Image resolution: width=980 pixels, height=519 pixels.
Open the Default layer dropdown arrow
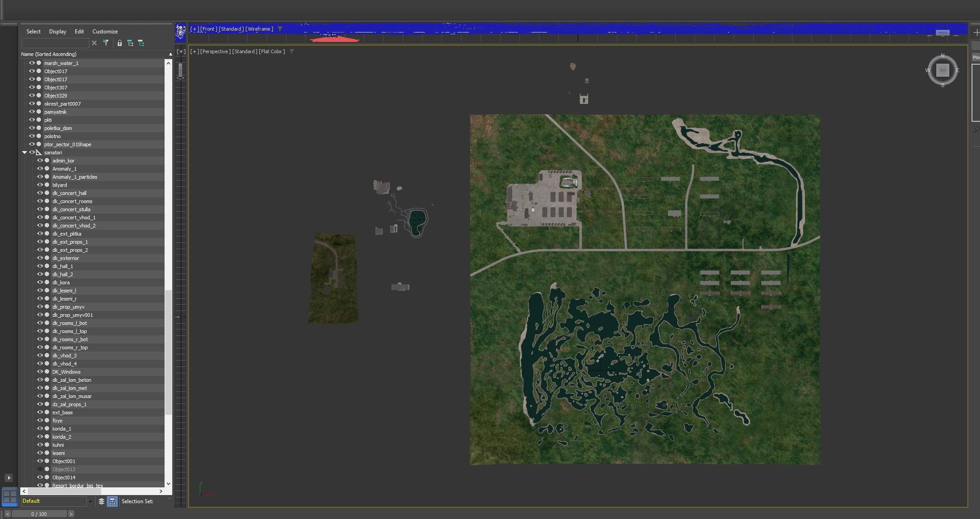click(x=90, y=501)
